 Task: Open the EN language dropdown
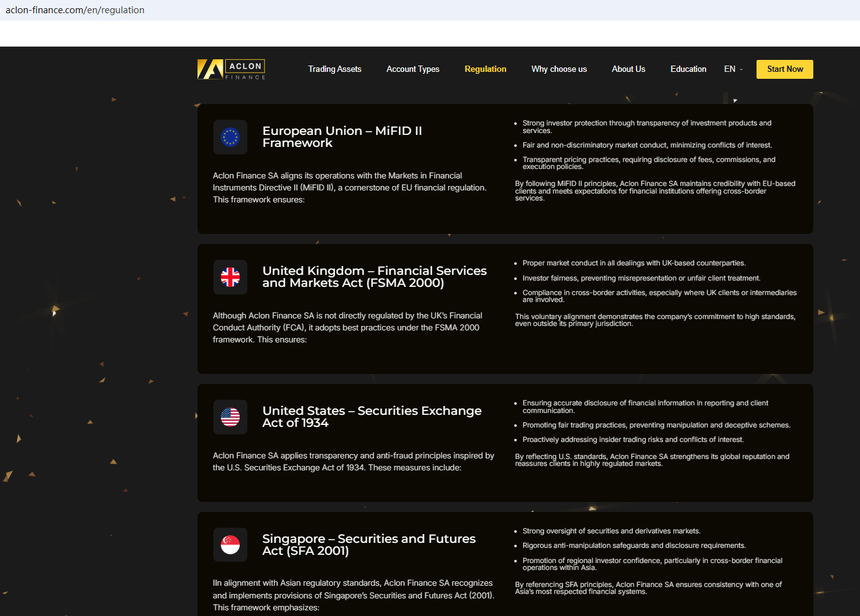pyautogui.click(x=729, y=69)
